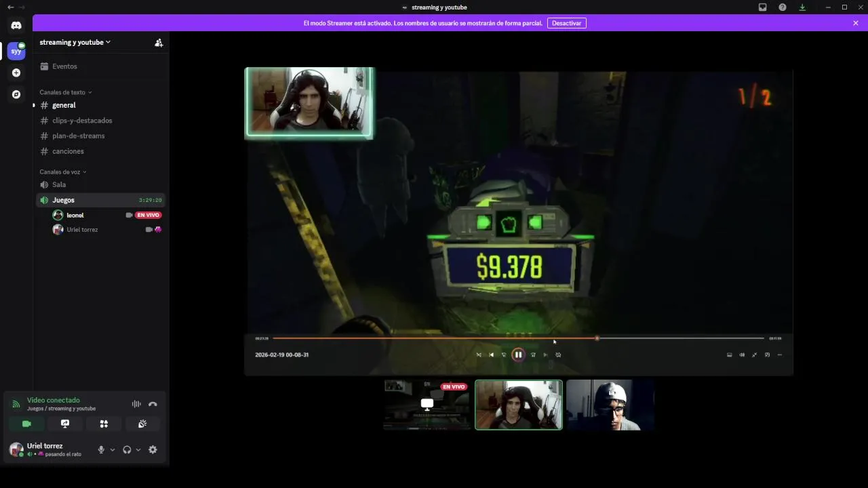
Task: Skip to previous track in player
Action: (492, 354)
